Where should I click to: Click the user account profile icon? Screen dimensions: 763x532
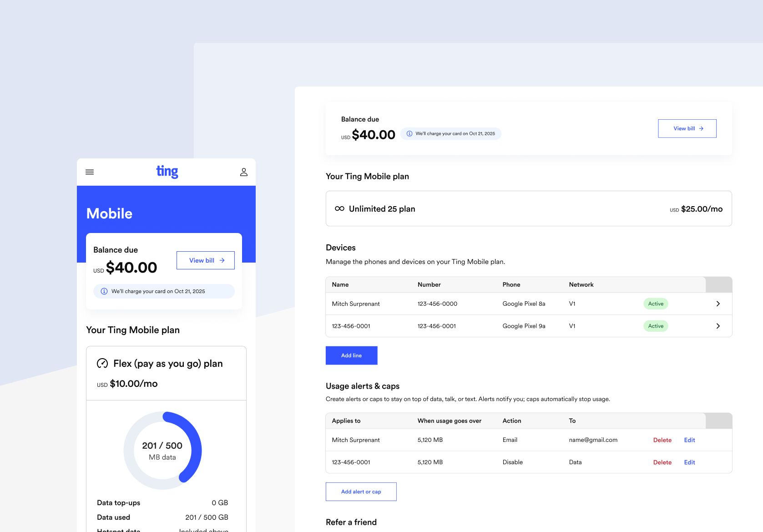[244, 172]
